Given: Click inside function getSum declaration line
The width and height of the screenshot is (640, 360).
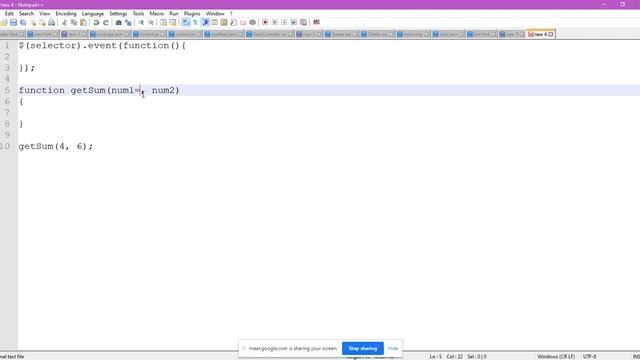Looking at the screenshot, I should tap(99, 90).
